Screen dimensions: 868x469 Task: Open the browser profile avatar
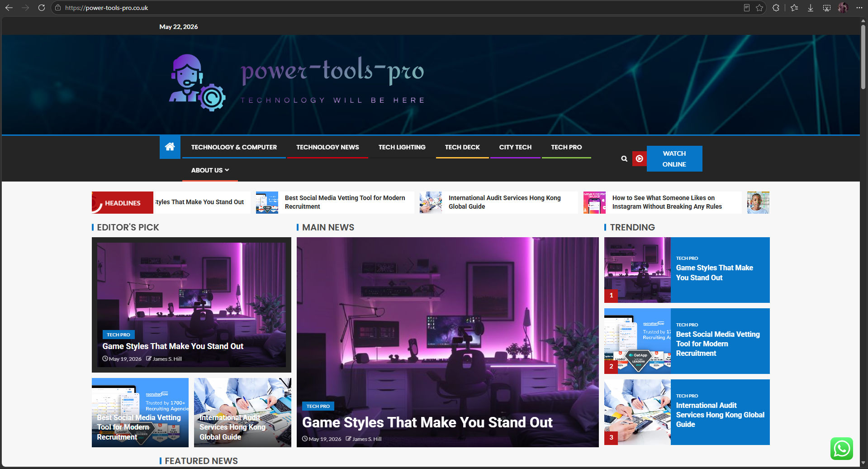(843, 8)
